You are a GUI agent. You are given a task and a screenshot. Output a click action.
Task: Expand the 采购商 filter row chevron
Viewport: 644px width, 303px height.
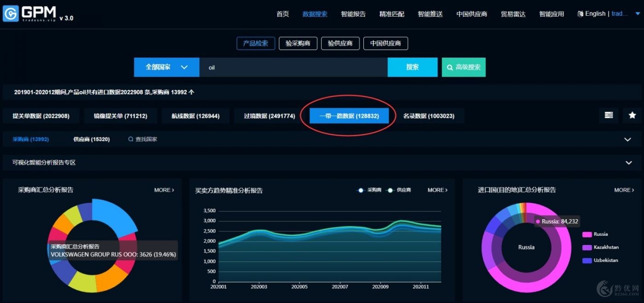627,140
